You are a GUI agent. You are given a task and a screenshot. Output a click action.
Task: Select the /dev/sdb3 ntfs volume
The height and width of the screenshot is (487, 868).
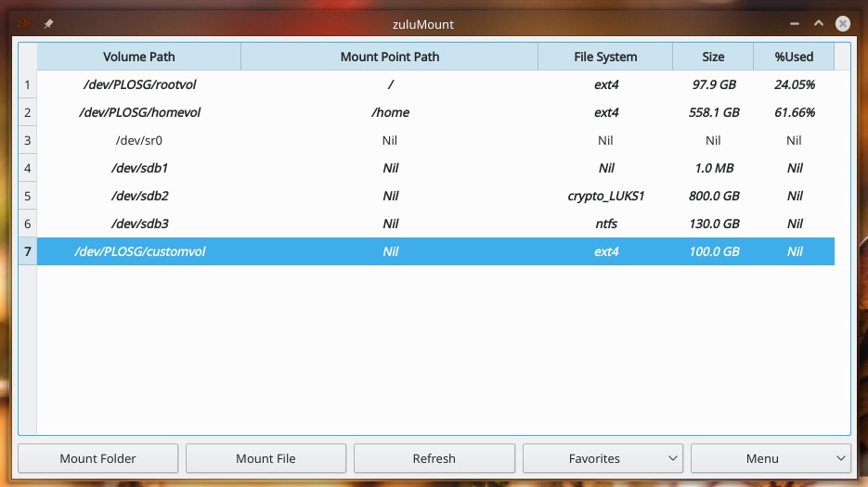click(x=435, y=224)
